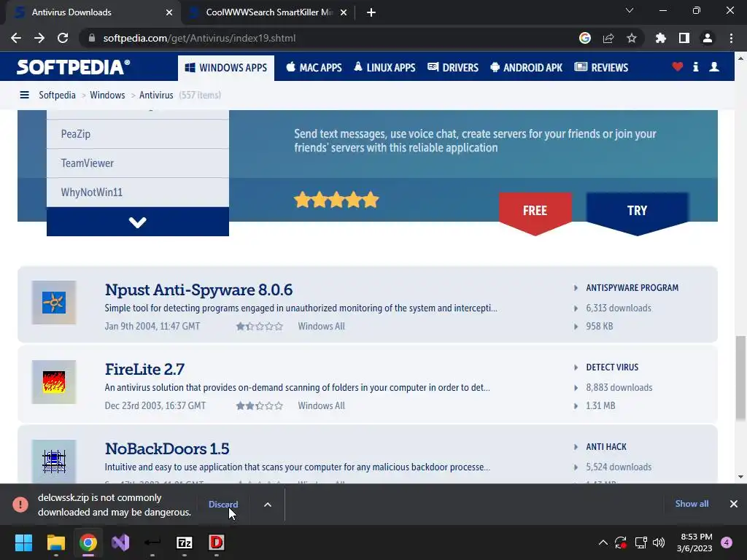The height and width of the screenshot is (560, 747).
Task: Open the Windows Apps section
Action: tap(226, 68)
